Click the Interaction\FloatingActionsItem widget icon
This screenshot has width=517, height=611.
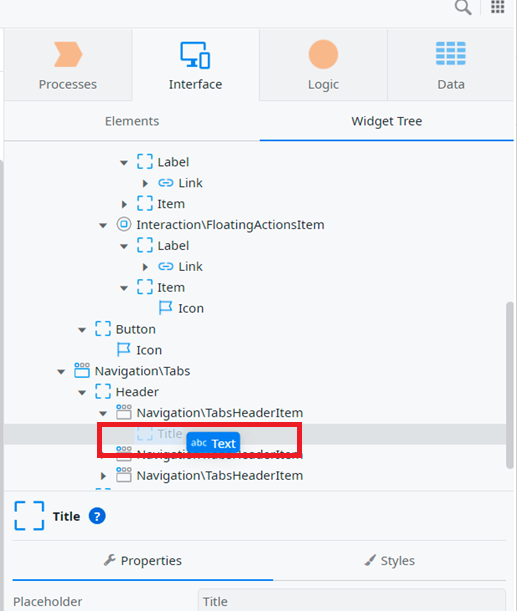coord(124,224)
